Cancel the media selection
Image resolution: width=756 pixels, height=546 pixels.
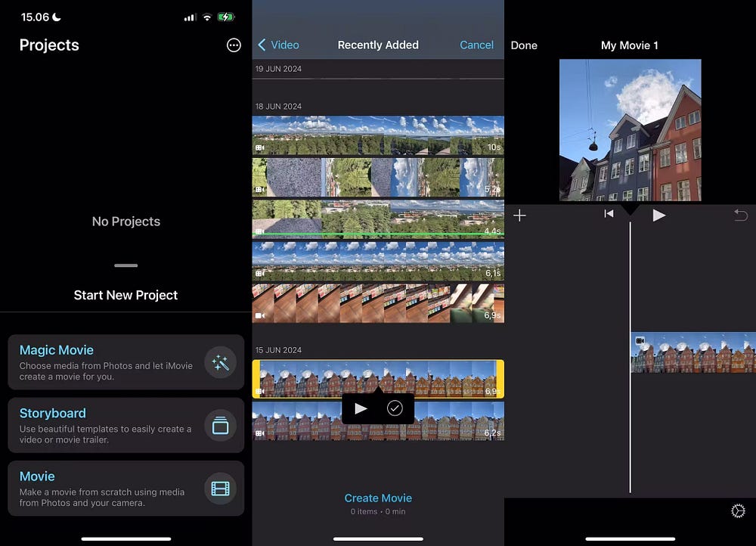[476, 45]
